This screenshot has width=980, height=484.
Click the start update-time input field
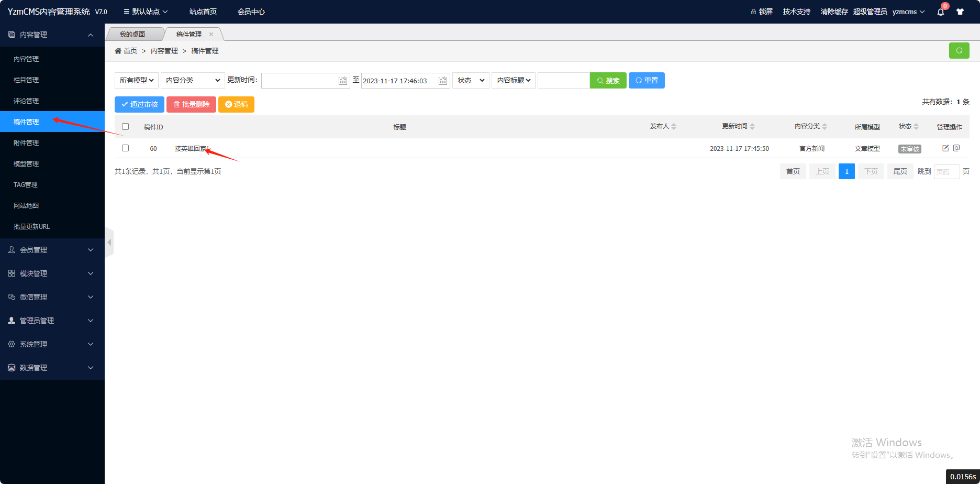306,80
